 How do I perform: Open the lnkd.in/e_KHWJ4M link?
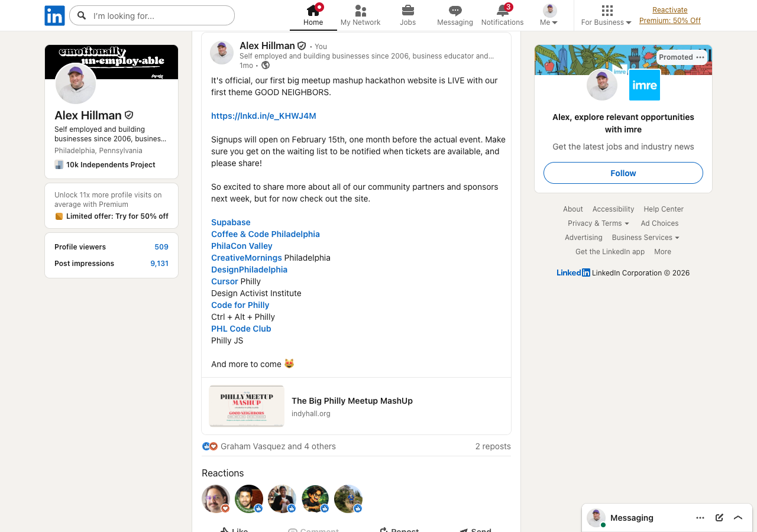pyautogui.click(x=264, y=116)
